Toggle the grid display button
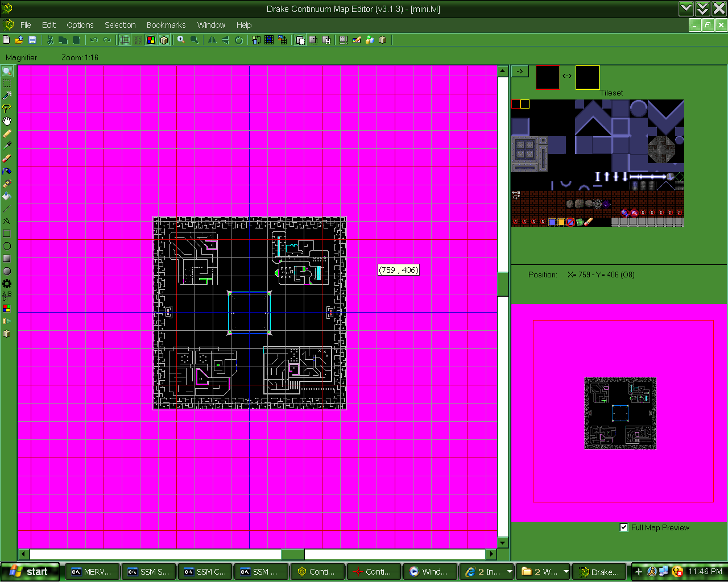The height and width of the screenshot is (582, 728). [x=124, y=40]
